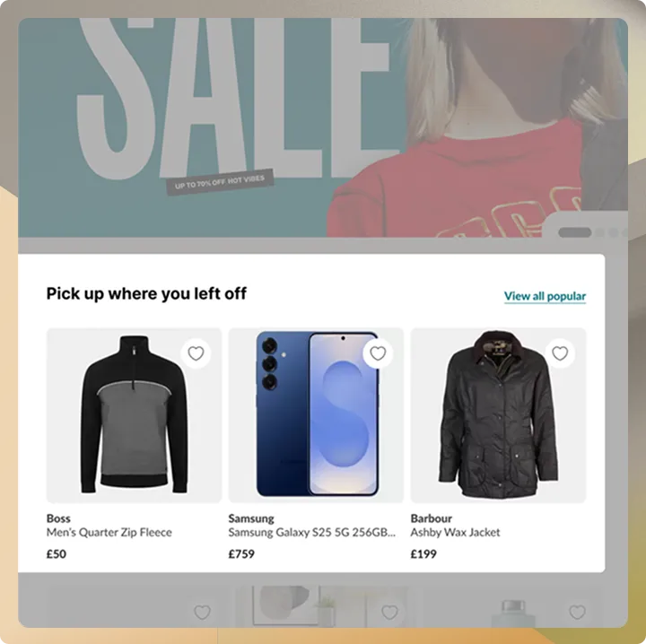Favorite the Boss Quarter Zip Fleece heart
The height and width of the screenshot is (644, 646).
[196, 353]
